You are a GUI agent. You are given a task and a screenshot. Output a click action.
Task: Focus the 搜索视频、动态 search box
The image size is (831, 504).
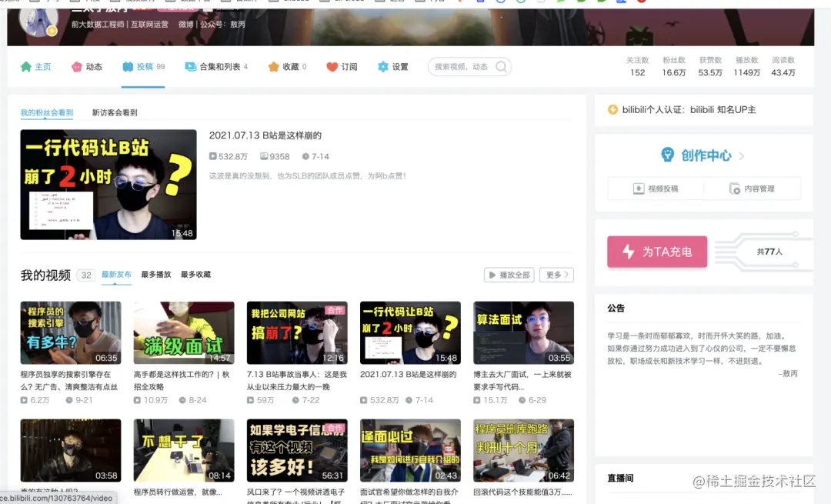(469, 67)
